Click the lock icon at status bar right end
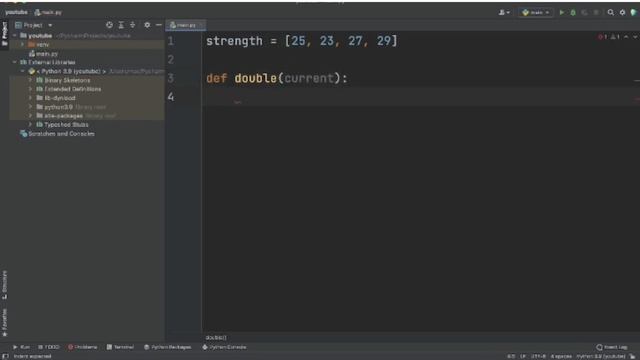 coord(632,356)
